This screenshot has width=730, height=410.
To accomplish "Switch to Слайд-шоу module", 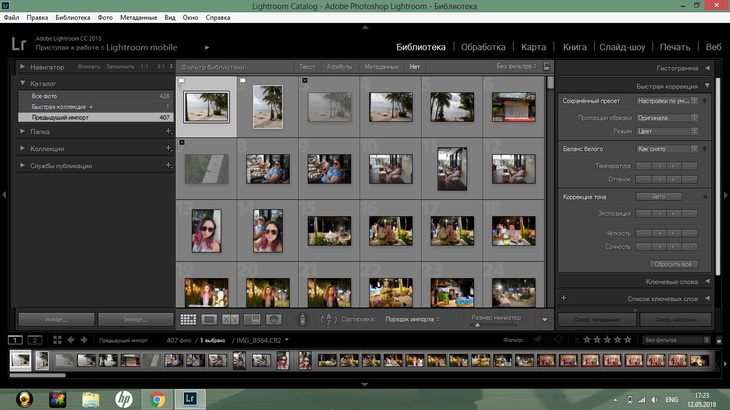I will [622, 47].
